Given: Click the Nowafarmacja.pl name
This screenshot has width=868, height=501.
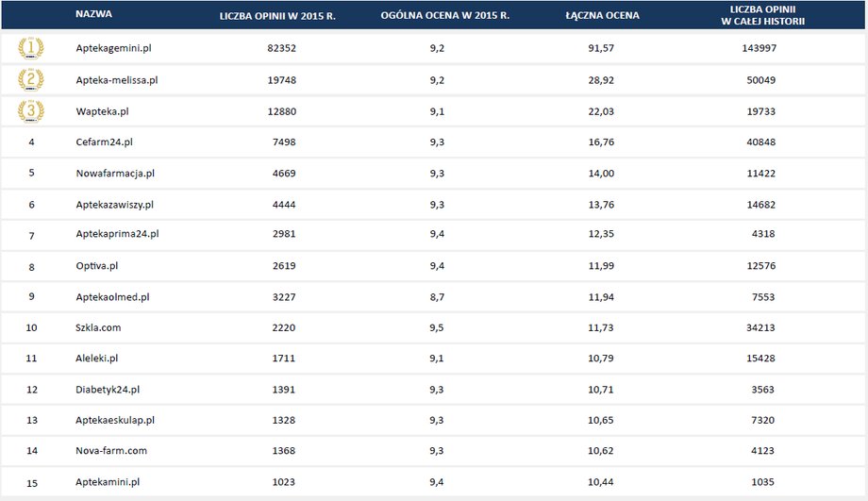Looking at the screenshot, I should (x=115, y=174).
